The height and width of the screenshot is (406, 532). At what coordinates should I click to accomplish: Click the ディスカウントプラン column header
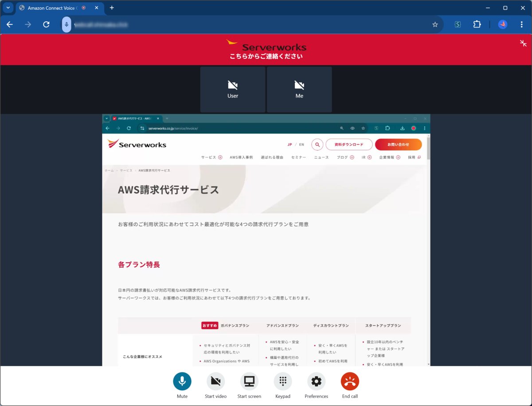(x=331, y=326)
